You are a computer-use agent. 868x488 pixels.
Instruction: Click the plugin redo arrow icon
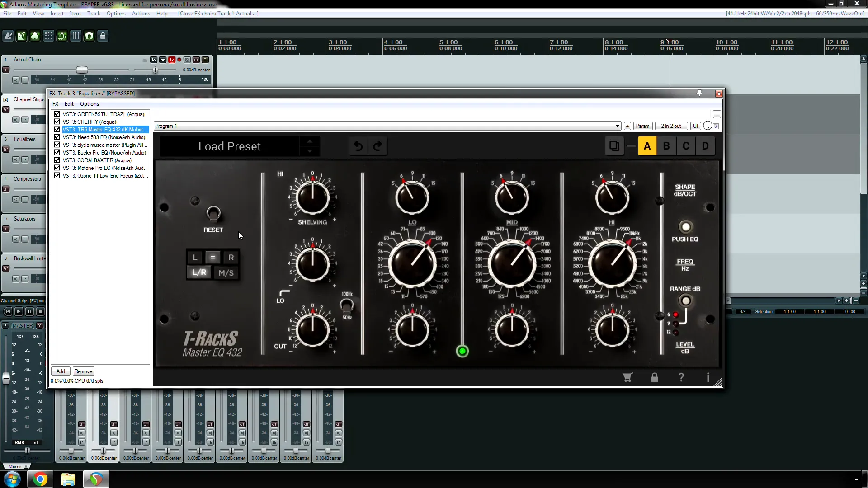click(x=377, y=146)
